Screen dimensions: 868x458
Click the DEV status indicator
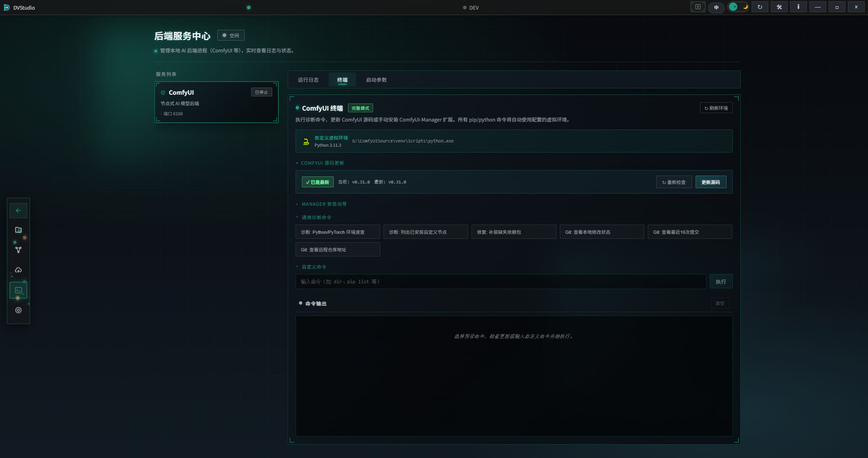pos(471,8)
